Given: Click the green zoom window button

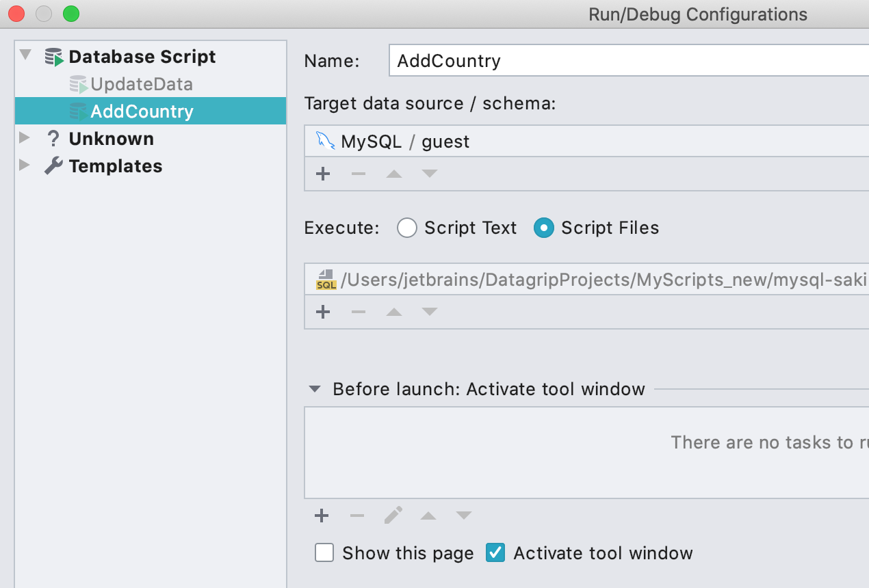Looking at the screenshot, I should pos(71,13).
